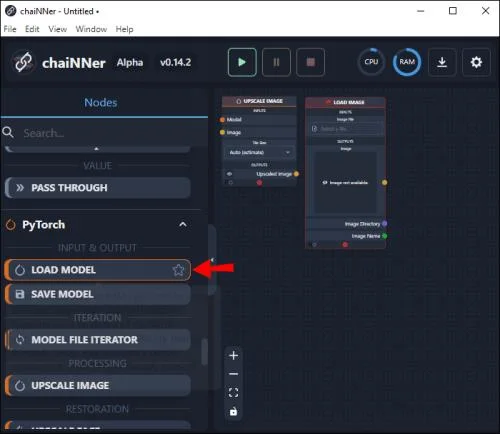
Task: Fit view of the node canvas
Action: point(234,393)
